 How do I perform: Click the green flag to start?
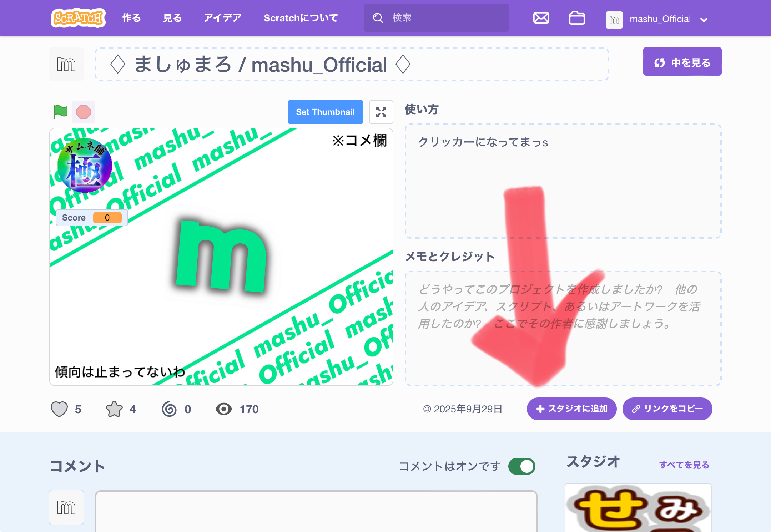coord(60,112)
